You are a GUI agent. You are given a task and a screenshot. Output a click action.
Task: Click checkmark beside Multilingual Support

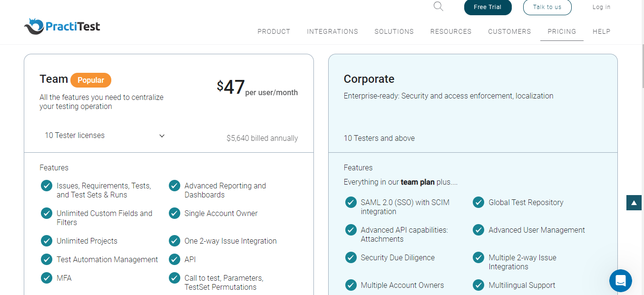pyautogui.click(x=478, y=285)
